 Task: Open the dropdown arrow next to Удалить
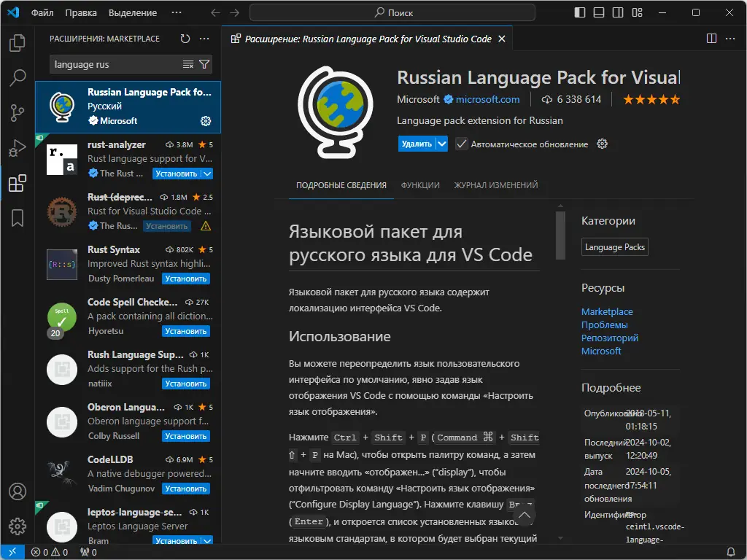coord(442,144)
